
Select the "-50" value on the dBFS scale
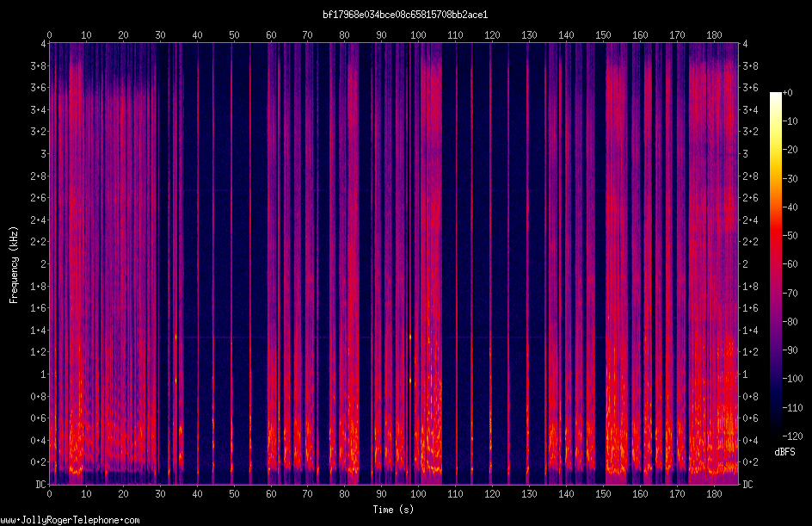[x=790, y=236]
